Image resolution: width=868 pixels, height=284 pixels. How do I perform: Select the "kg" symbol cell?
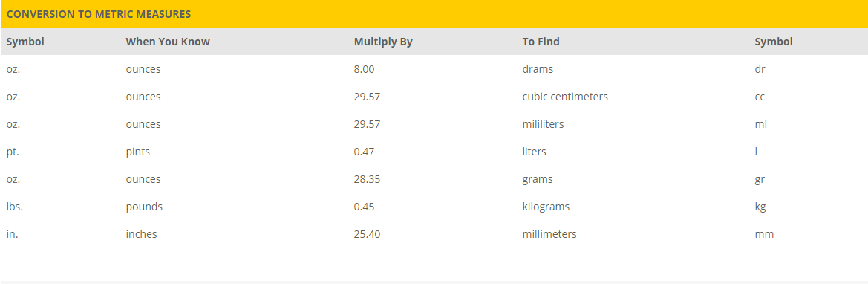(x=760, y=207)
